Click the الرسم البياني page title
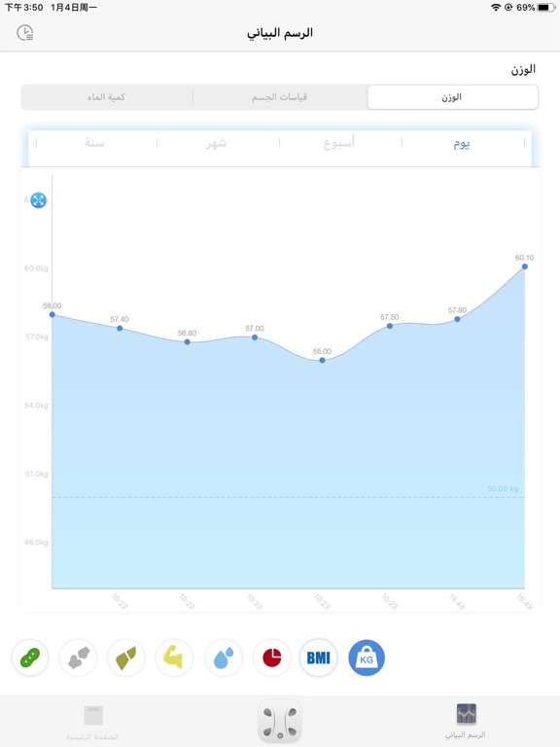The height and width of the screenshot is (747, 560). click(x=280, y=33)
